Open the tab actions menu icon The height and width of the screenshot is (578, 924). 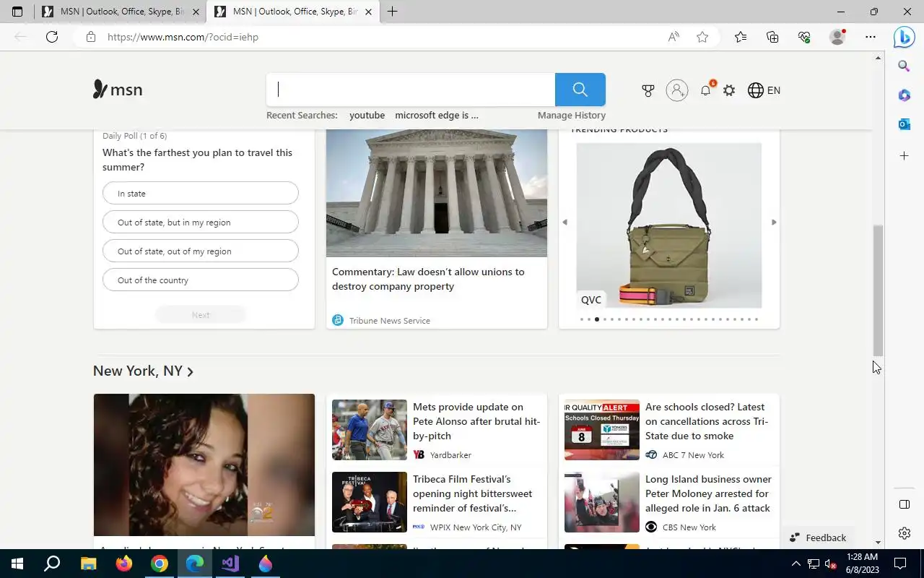[x=17, y=12]
